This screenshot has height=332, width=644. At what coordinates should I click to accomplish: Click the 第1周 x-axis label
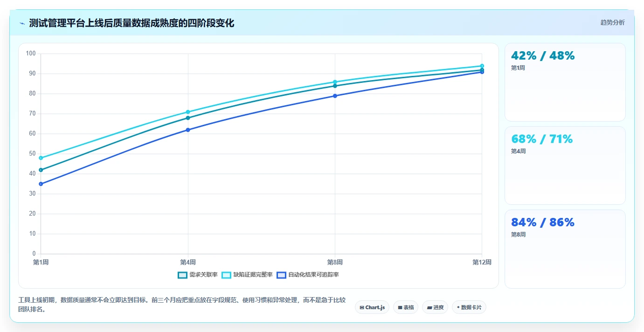pyautogui.click(x=41, y=263)
